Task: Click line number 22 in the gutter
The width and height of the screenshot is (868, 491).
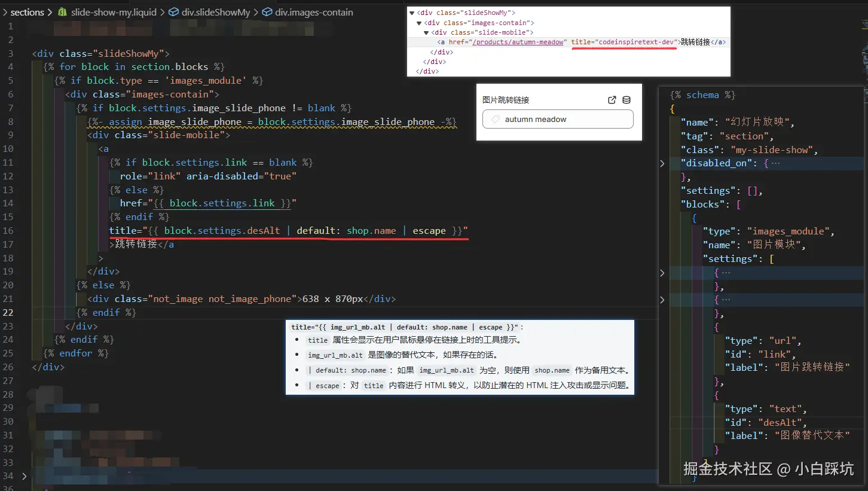Action: 8,312
